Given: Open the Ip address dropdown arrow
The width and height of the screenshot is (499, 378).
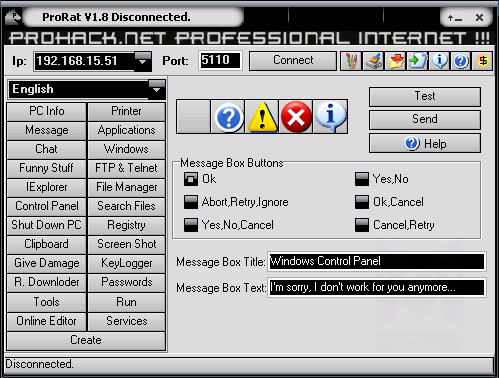Looking at the screenshot, I should click(143, 61).
